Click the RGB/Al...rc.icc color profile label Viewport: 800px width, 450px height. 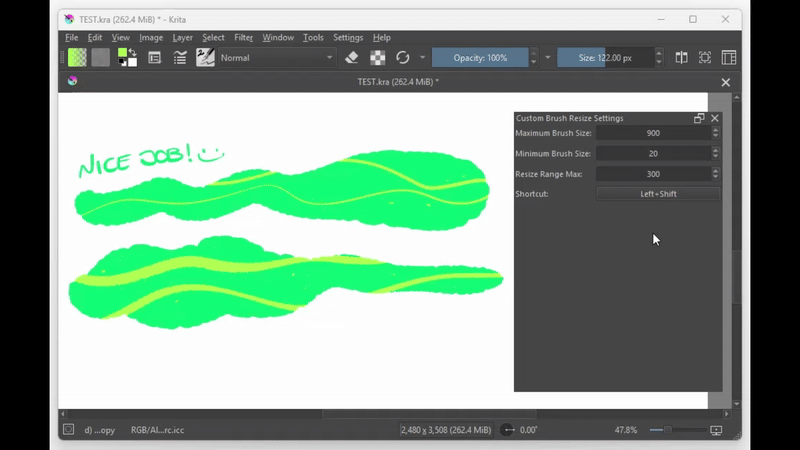tap(157, 430)
